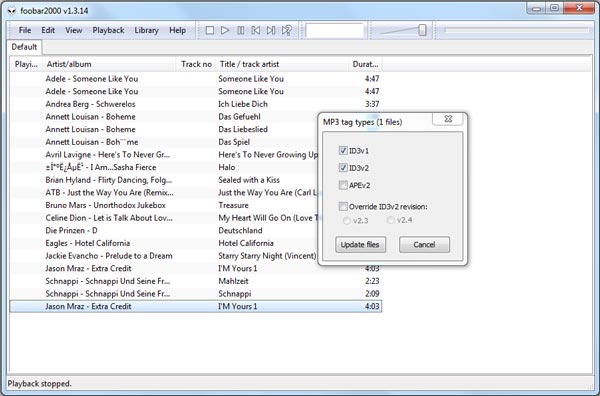Screen dimensions: 600x396
Task: Minimize the foobar2000 window
Action: [x=536, y=8]
